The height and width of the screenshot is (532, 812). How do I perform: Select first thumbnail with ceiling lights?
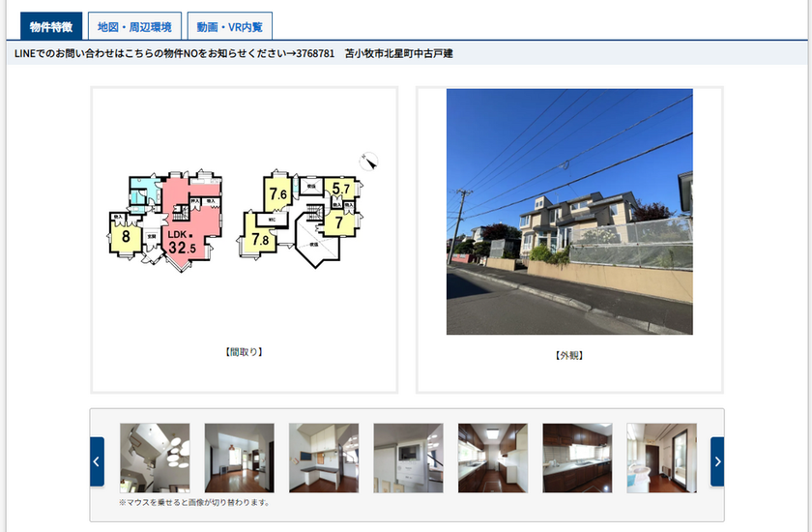click(x=155, y=458)
